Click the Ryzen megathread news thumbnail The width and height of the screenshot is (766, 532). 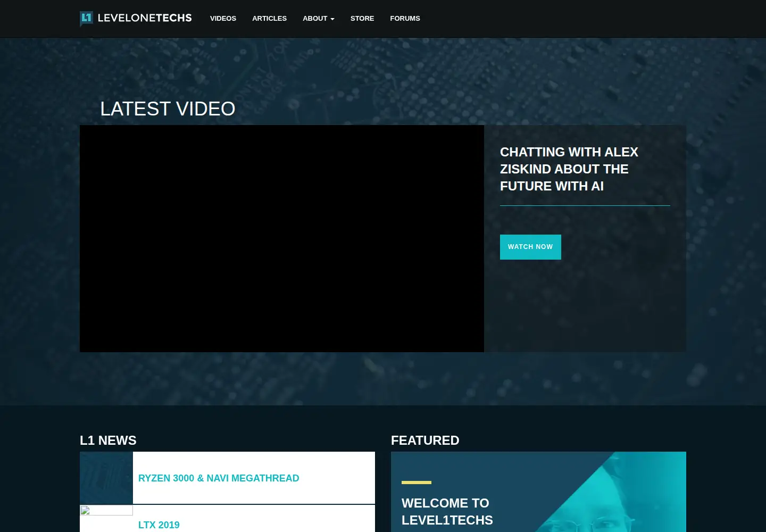106,478
